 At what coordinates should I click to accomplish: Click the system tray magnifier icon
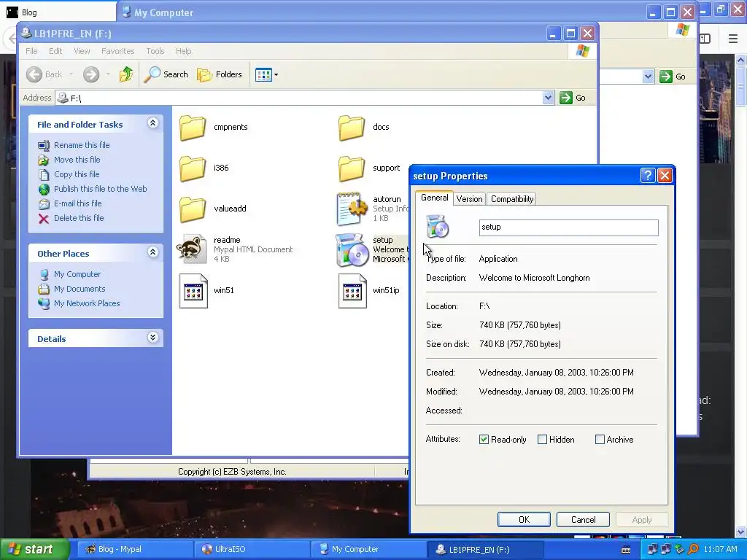[x=693, y=549]
